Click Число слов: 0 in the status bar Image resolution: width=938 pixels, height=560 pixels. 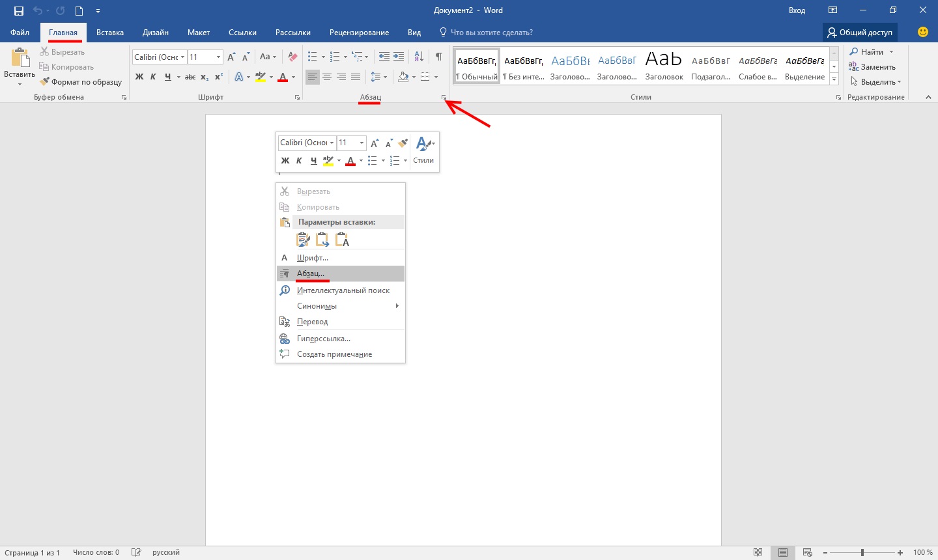point(96,552)
